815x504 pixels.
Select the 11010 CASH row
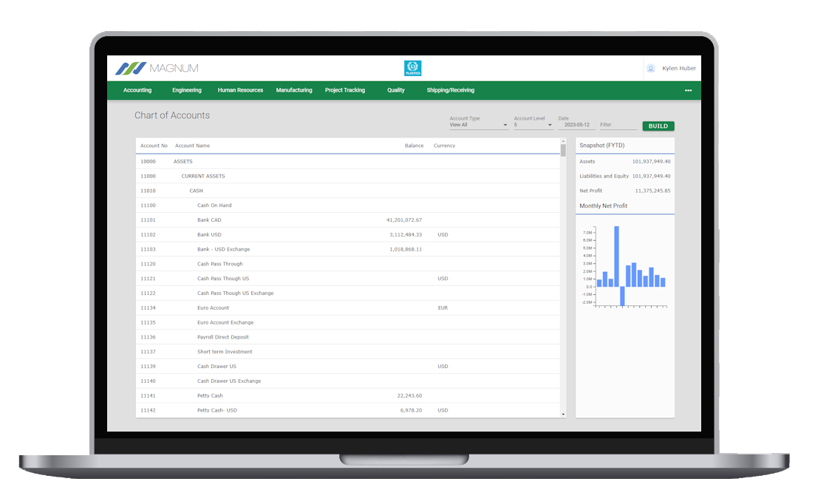point(348,191)
